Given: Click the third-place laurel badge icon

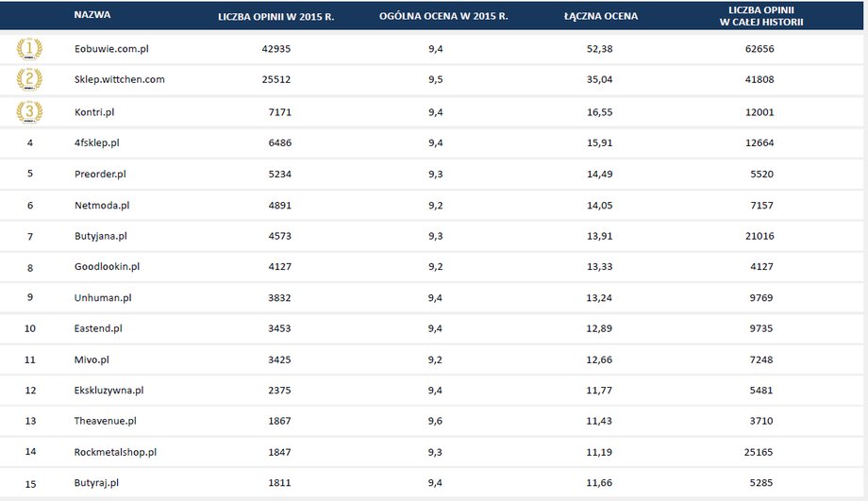Looking at the screenshot, I should tap(29, 112).
